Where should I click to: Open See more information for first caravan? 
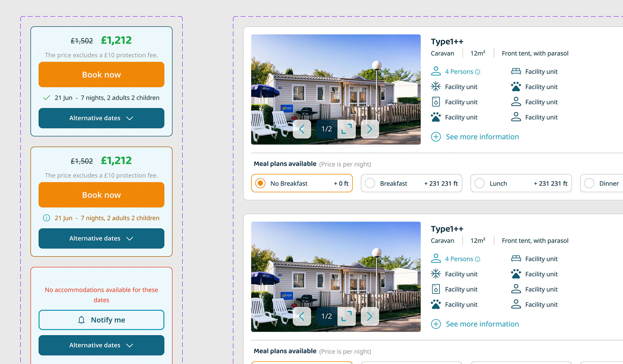point(482,137)
